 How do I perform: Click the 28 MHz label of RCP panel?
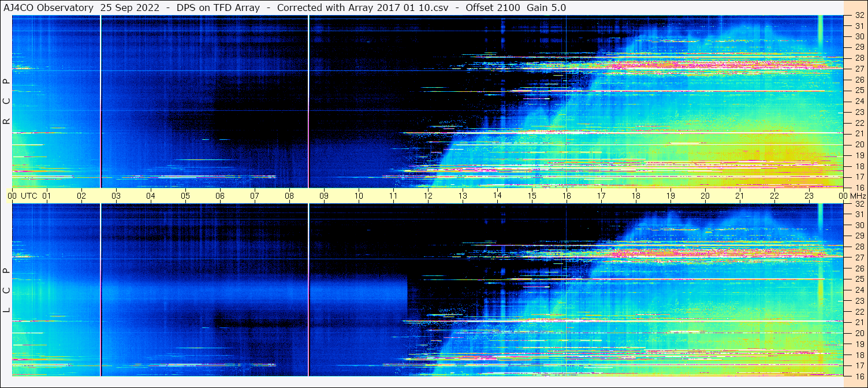point(859,58)
